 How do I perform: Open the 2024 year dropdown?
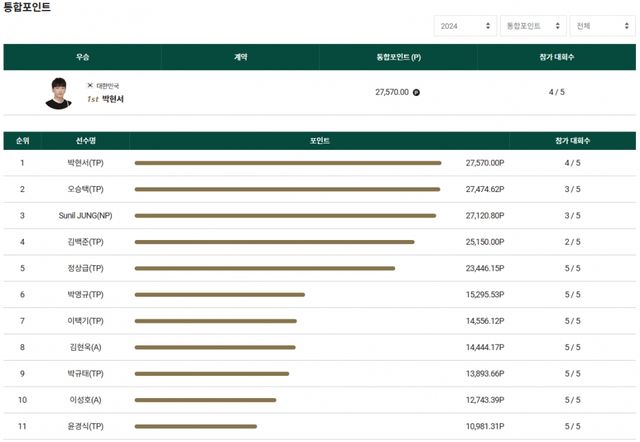(464, 26)
